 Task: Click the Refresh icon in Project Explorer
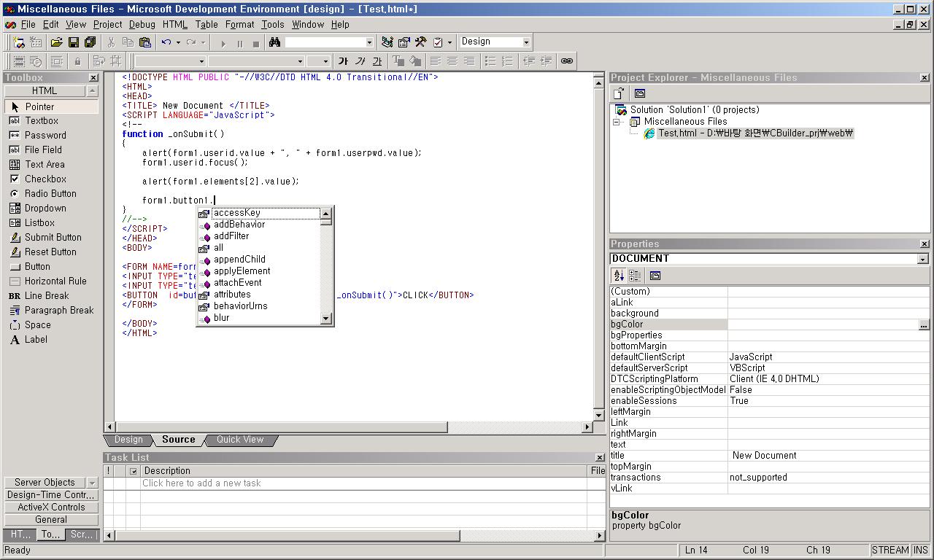point(618,93)
